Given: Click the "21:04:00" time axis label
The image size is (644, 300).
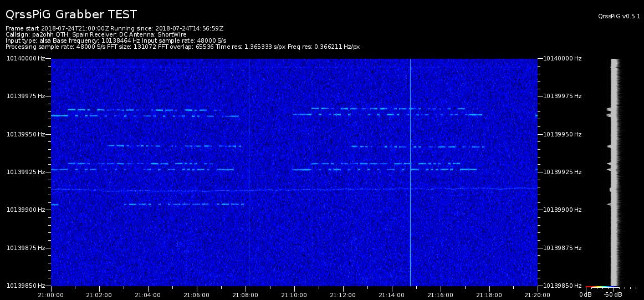Looking at the screenshot, I should pyautogui.click(x=149, y=295).
